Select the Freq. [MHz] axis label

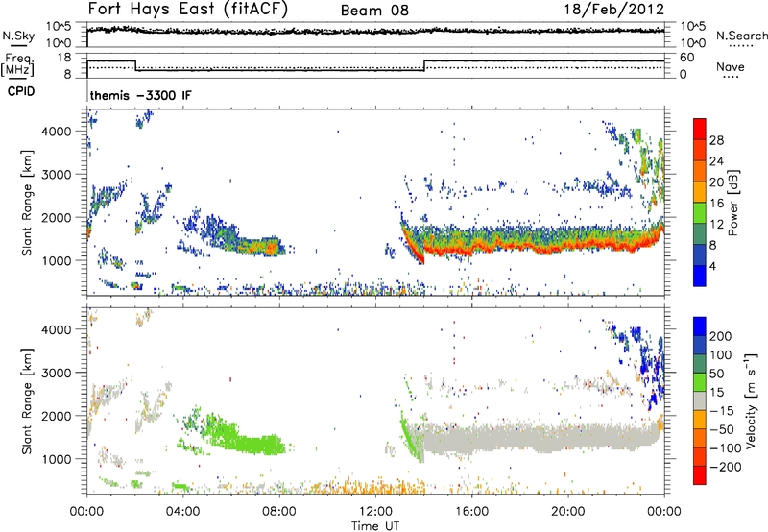click(17, 65)
